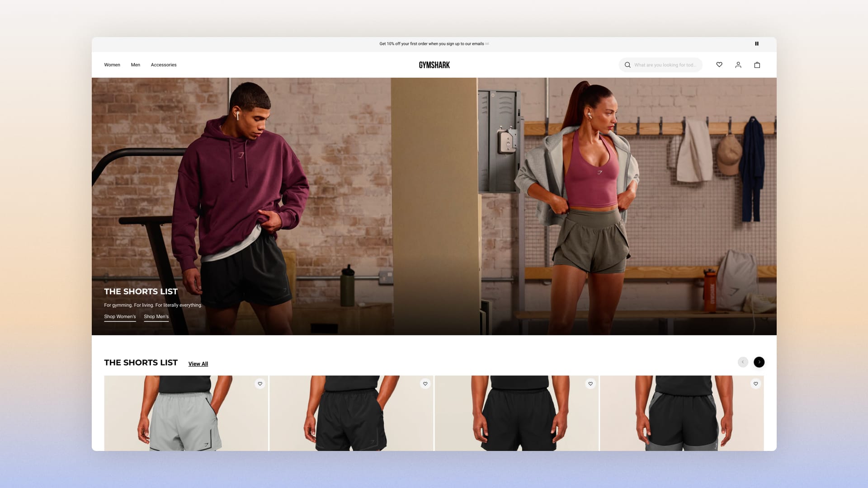Favorite the fourth grey-panel shorts product

pyautogui.click(x=755, y=384)
